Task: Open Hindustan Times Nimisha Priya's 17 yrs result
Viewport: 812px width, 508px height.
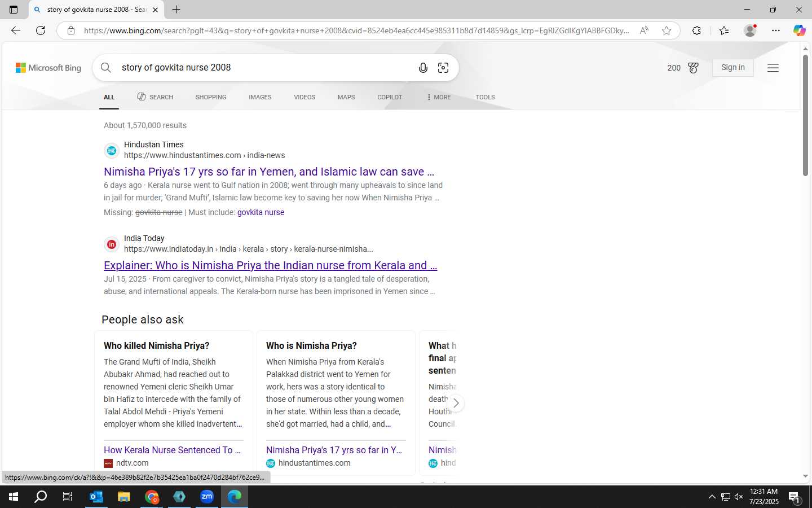Action: (x=269, y=172)
